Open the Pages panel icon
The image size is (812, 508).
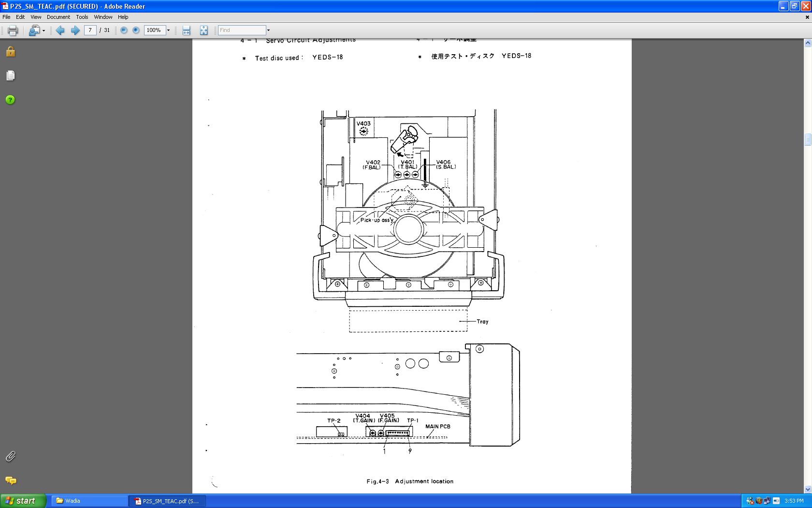point(11,75)
